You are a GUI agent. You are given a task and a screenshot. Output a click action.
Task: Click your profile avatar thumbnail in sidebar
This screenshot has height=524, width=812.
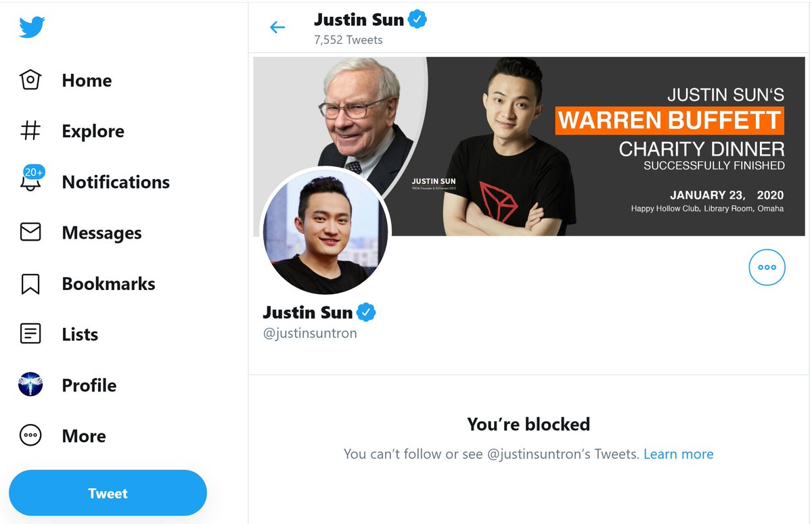click(30, 385)
